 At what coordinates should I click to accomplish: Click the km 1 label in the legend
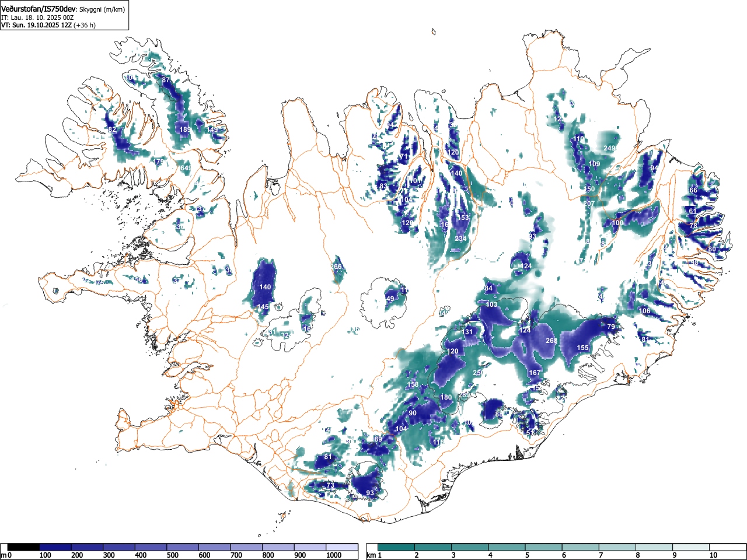click(x=374, y=555)
